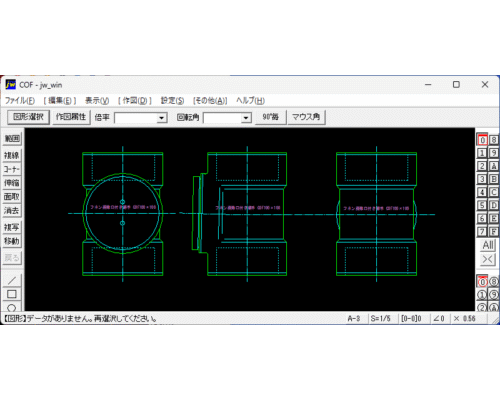Minimize the jw_win window
The width and height of the screenshot is (500, 400).
click(428, 85)
